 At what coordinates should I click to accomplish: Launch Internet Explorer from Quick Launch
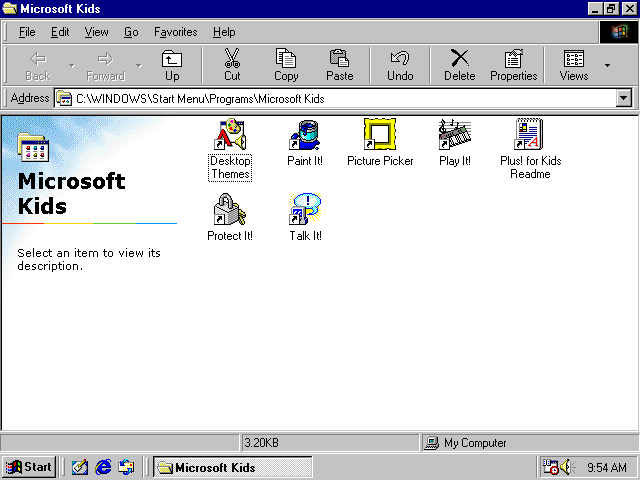(x=103, y=467)
